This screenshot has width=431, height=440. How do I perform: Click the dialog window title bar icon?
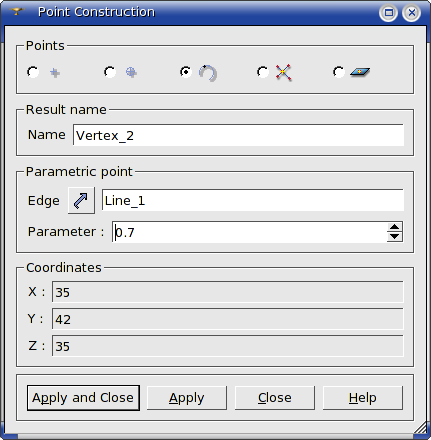point(16,12)
